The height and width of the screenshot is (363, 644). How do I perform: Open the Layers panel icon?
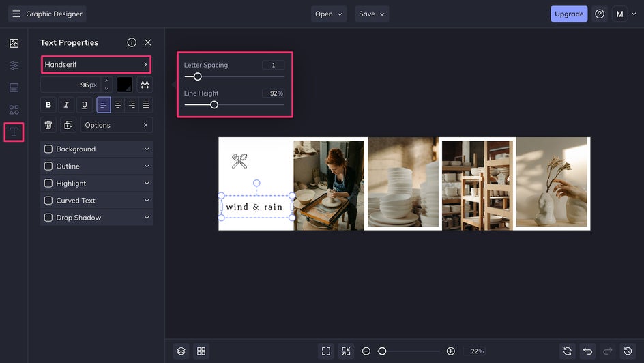pos(181,351)
